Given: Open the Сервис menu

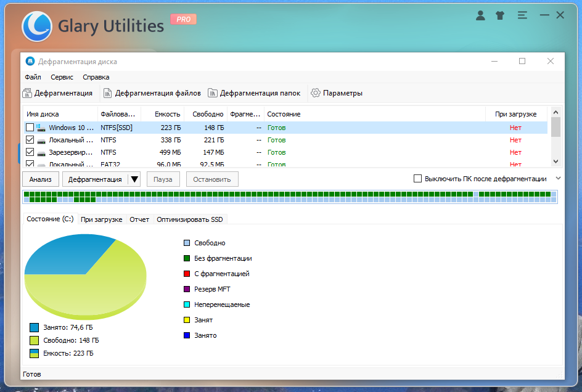Looking at the screenshot, I should tap(62, 77).
